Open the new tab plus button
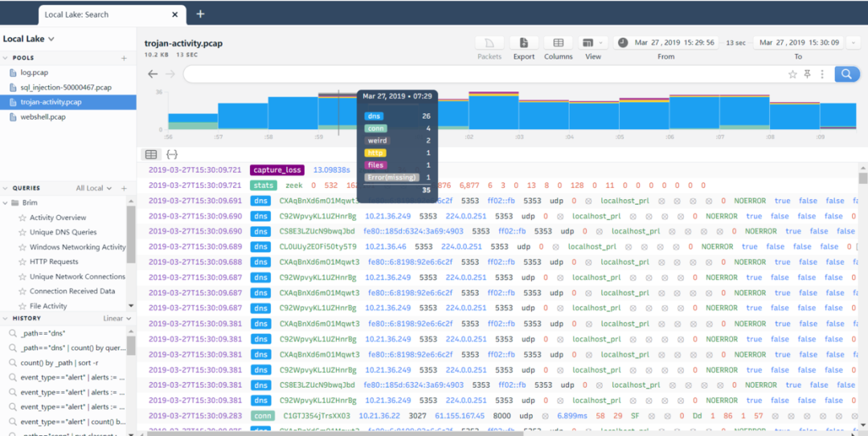 [200, 14]
